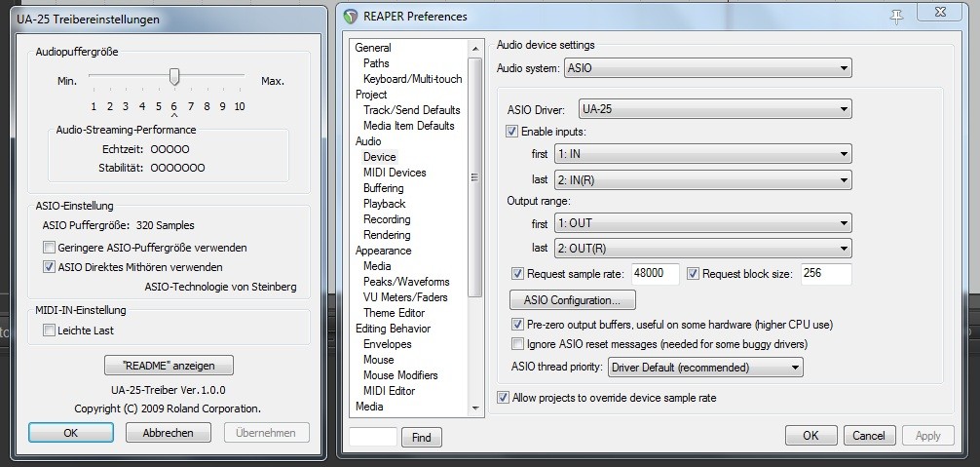Select 'Mouse Modifiers' preferences page
This screenshot has height=467, width=980.
(x=400, y=375)
